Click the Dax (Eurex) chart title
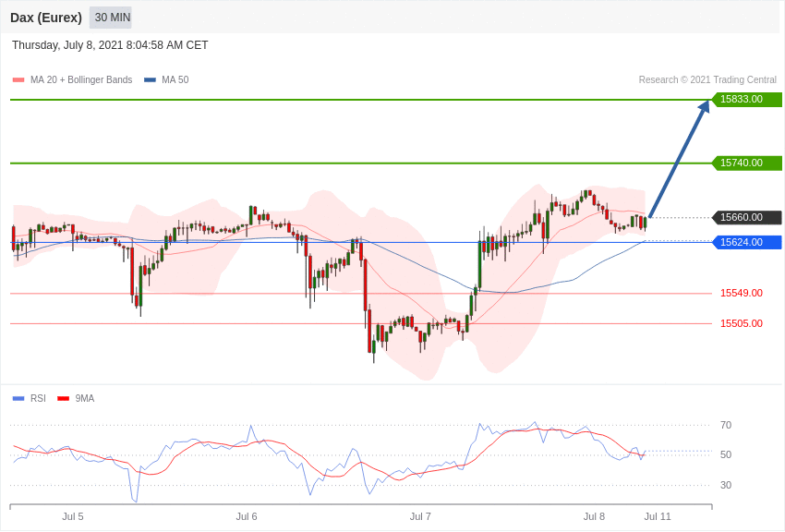785x532 pixels. [x=46, y=18]
